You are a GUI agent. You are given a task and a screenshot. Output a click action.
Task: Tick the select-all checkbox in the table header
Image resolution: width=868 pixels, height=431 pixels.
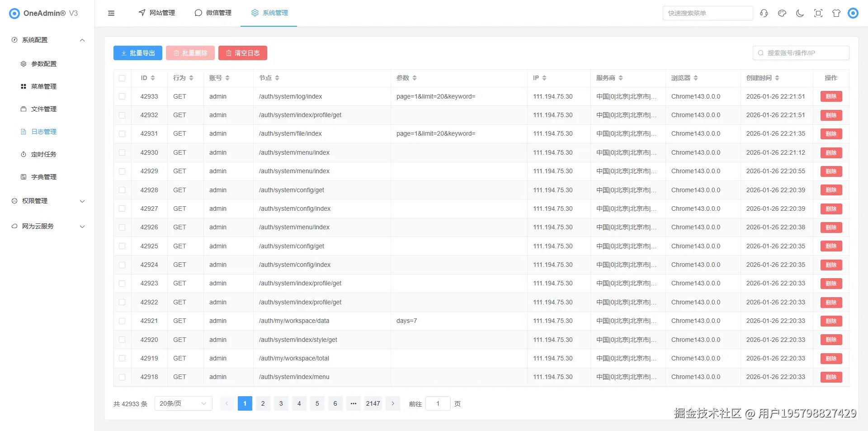point(122,78)
